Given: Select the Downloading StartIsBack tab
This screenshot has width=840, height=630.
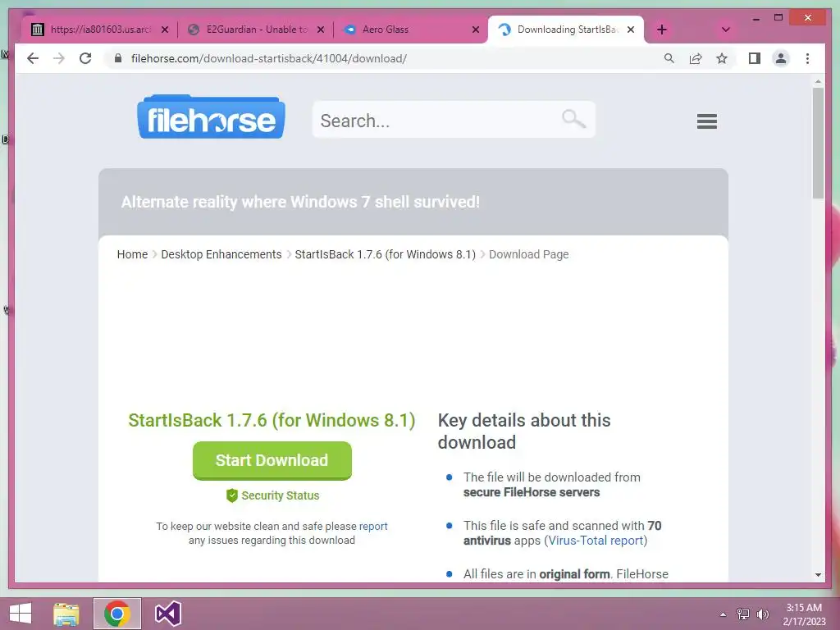Looking at the screenshot, I should [566, 30].
